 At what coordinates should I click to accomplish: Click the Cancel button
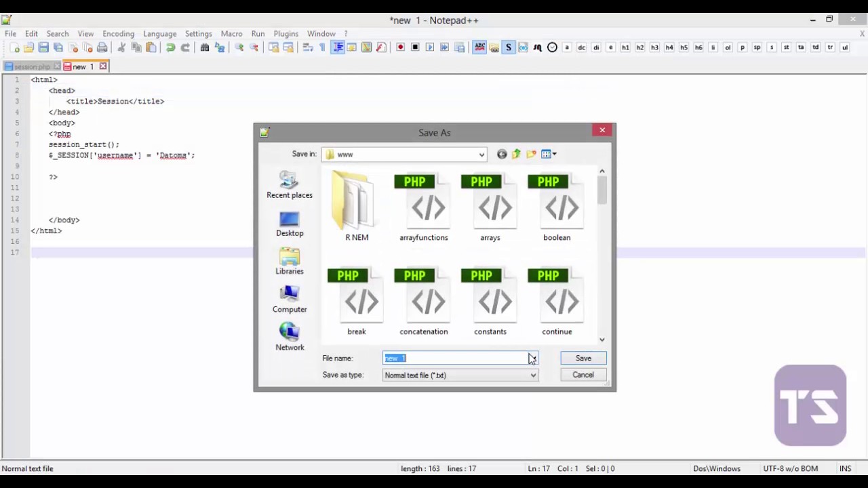pos(583,375)
